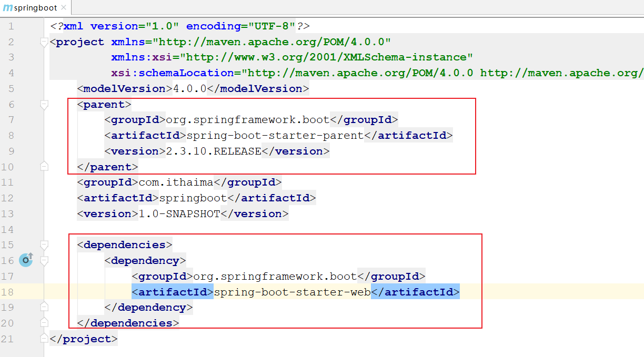Image resolution: width=644 pixels, height=357 pixels.
Task: Place cursor on 2.3.10.RELEASE version value
Action: tap(214, 151)
